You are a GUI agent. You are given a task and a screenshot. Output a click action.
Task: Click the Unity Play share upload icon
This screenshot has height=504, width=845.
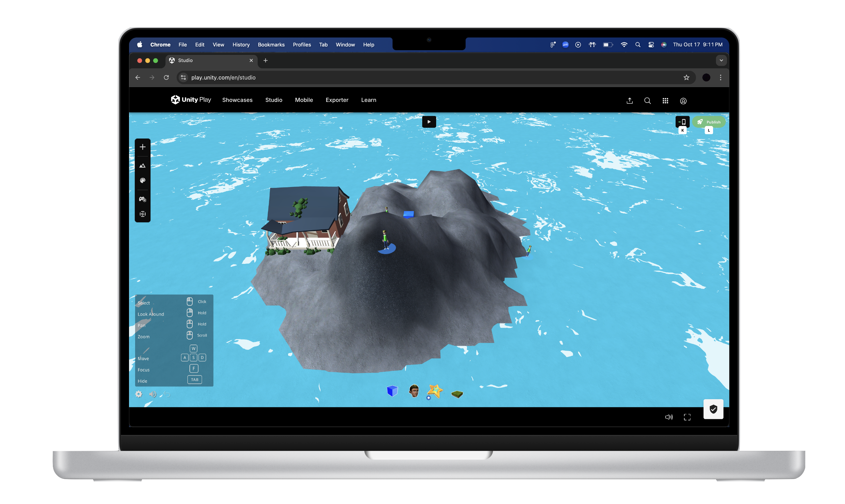coord(629,101)
